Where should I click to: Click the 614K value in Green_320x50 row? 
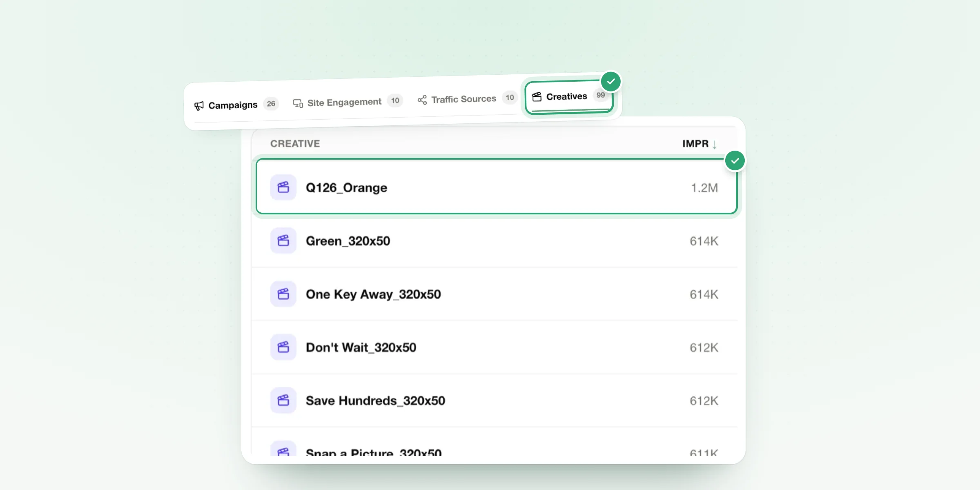click(704, 241)
